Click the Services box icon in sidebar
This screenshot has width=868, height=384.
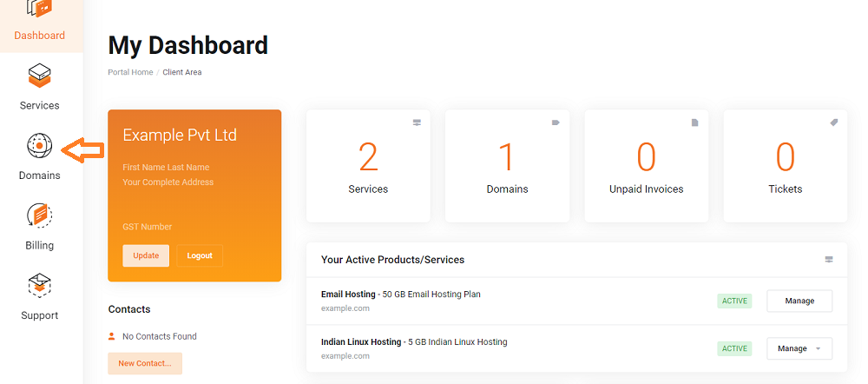[x=40, y=76]
